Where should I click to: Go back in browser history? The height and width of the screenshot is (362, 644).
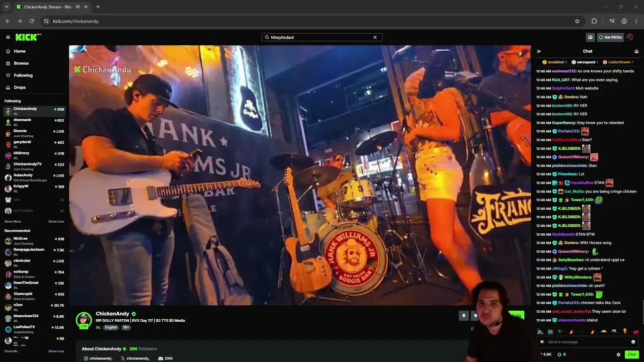click(x=8, y=21)
